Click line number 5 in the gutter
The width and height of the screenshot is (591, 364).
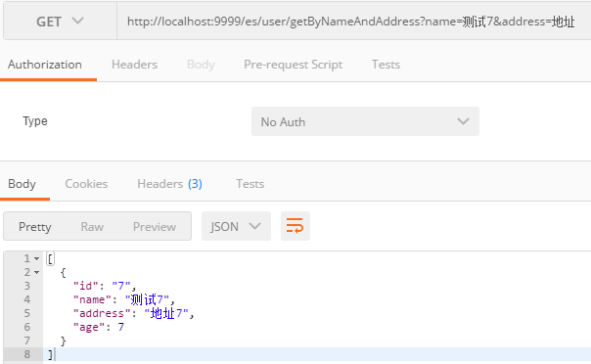click(x=26, y=313)
